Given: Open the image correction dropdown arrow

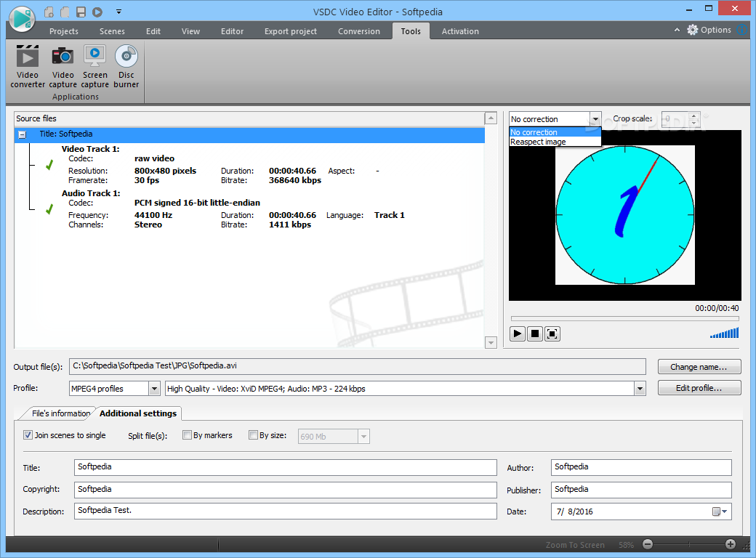Looking at the screenshot, I should coord(595,119).
